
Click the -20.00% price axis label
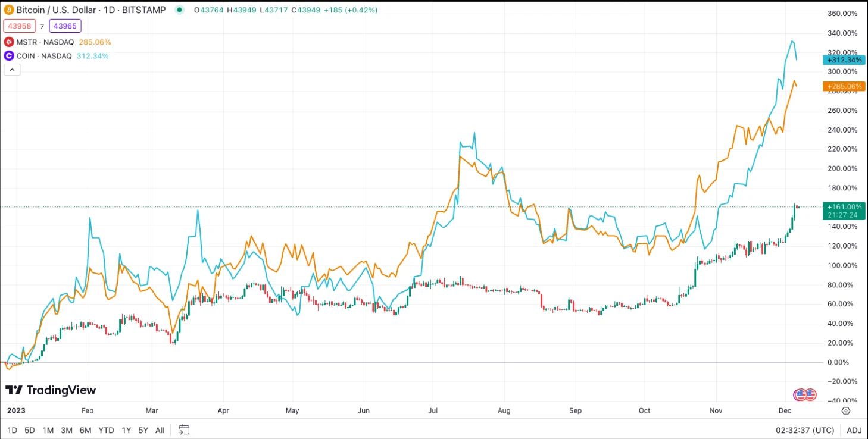coord(842,381)
